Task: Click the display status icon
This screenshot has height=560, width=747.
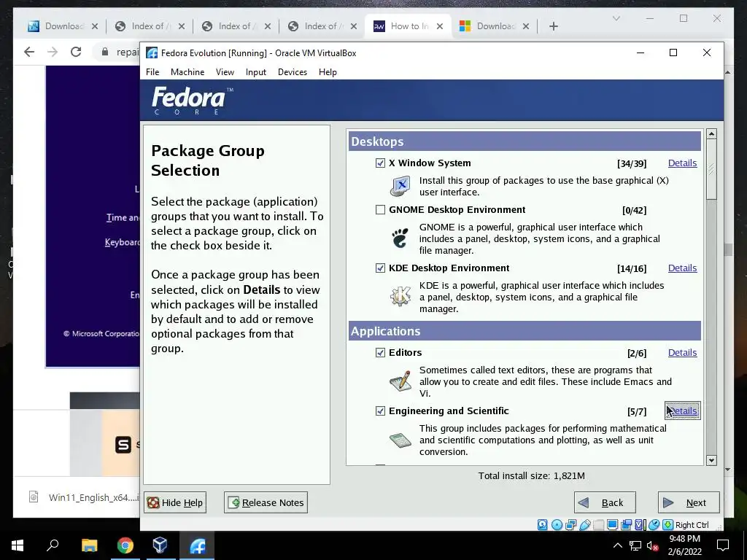Action: 613,525
